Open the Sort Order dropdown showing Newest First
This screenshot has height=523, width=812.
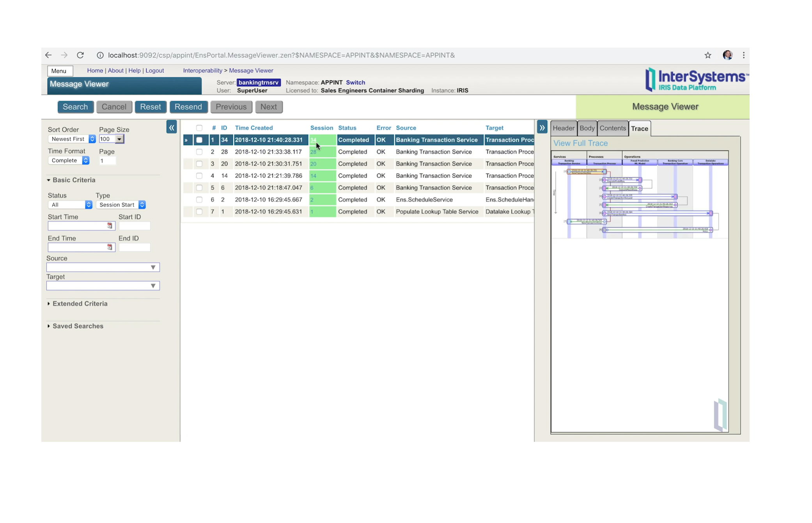(72, 139)
